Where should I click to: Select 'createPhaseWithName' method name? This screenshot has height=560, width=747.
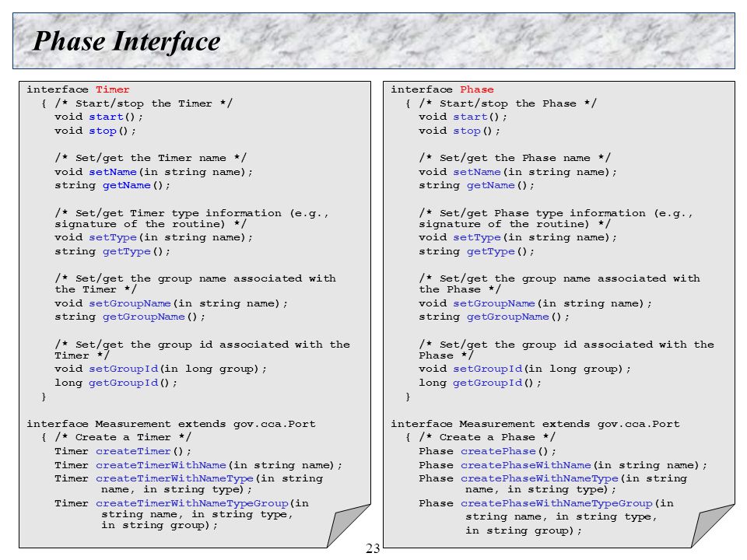[525, 465]
